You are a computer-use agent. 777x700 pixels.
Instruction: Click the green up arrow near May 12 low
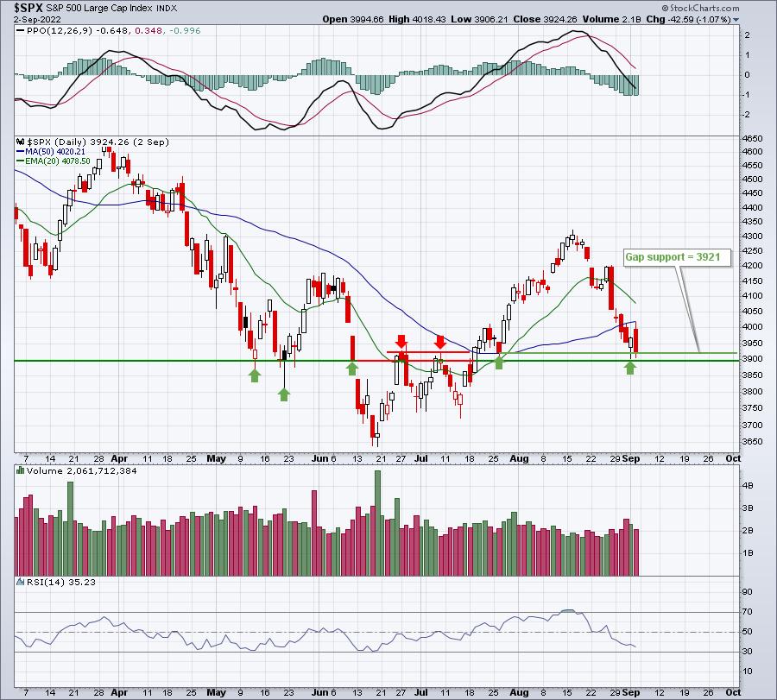[254, 375]
